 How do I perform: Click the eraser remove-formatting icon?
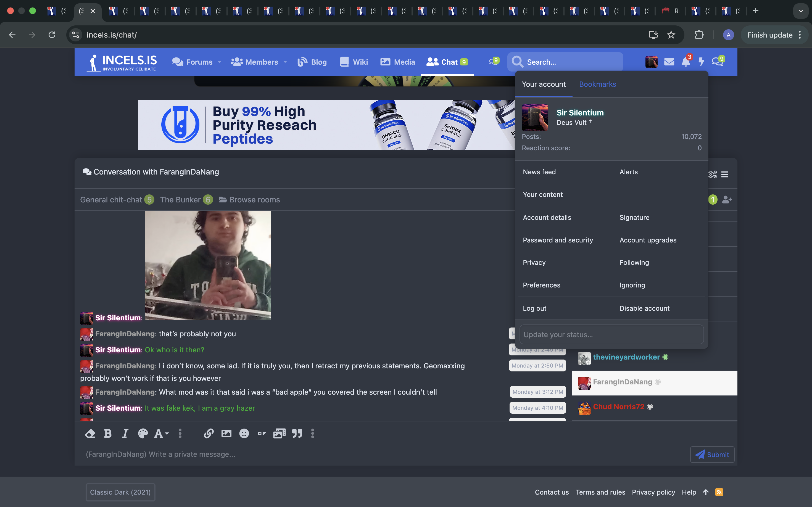(x=90, y=434)
